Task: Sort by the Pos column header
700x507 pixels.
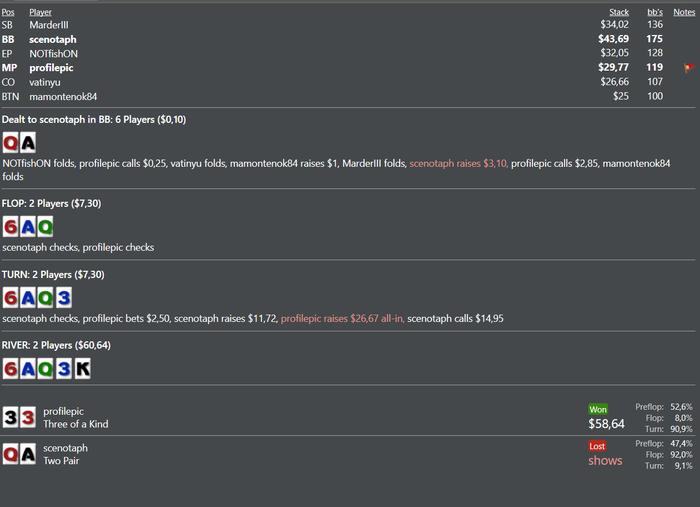Action: point(9,12)
